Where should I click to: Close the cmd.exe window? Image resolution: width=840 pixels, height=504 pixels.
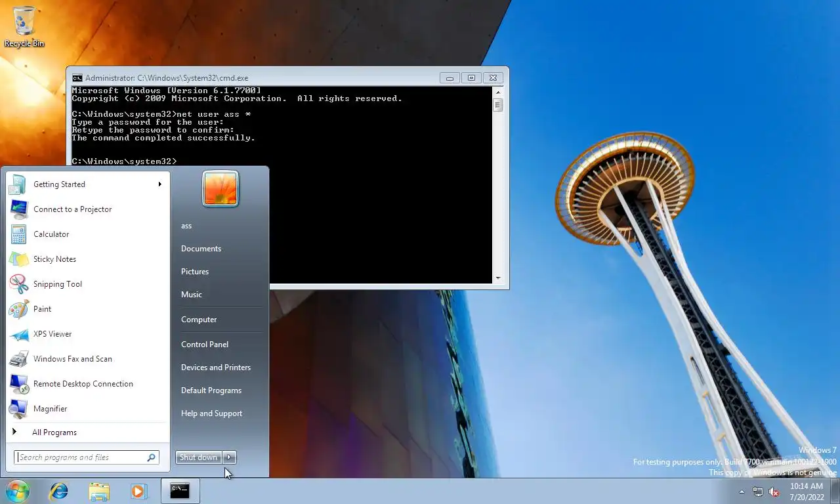(x=494, y=77)
